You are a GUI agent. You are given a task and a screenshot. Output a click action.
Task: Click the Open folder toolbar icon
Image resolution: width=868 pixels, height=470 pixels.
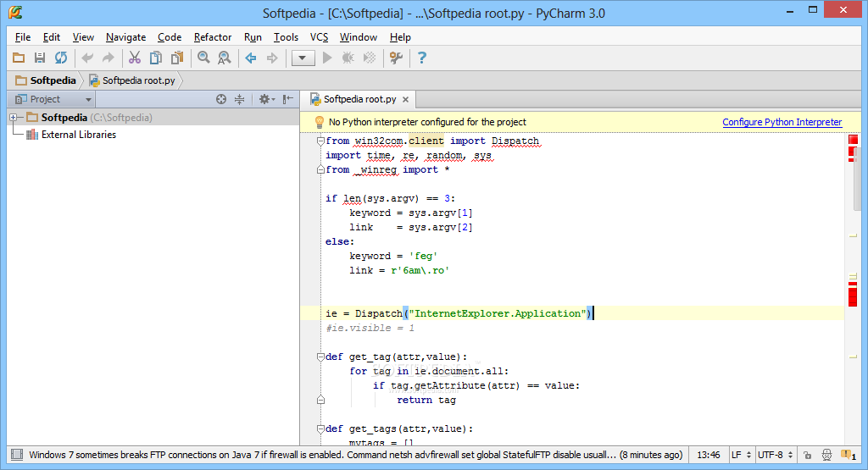(x=19, y=58)
